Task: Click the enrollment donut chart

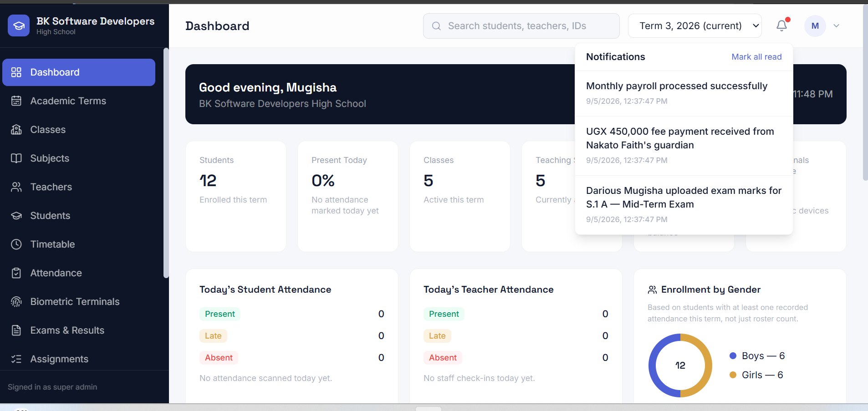Action: coord(680,365)
